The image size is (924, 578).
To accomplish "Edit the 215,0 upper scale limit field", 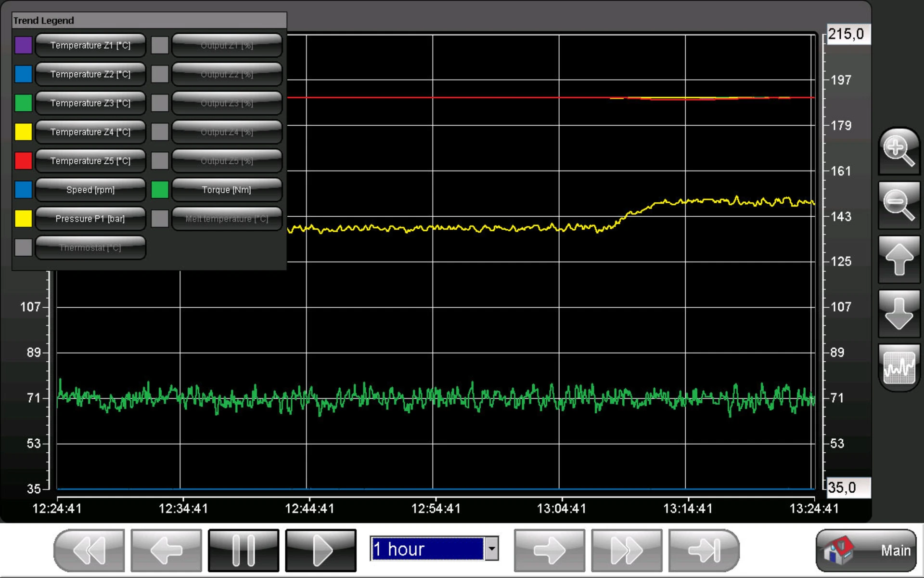I will pos(848,34).
